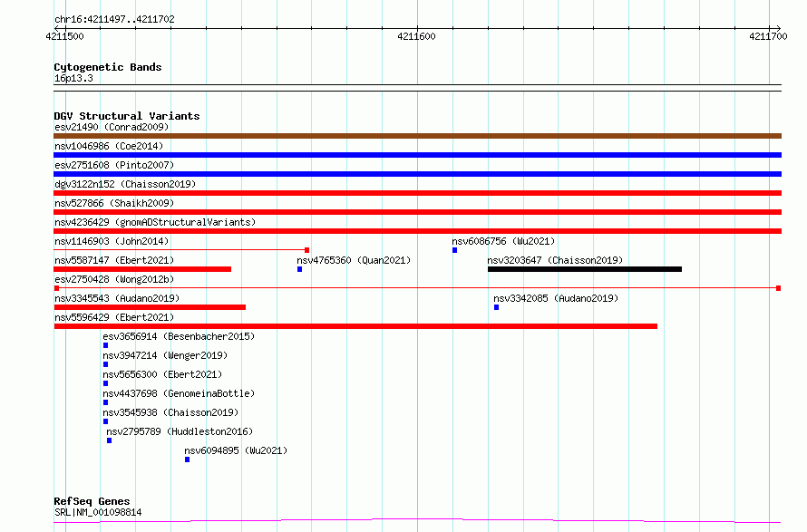Select the nsv5596429 (Ebert2021) red bar
This screenshot has width=807, height=532.
[355, 326]
